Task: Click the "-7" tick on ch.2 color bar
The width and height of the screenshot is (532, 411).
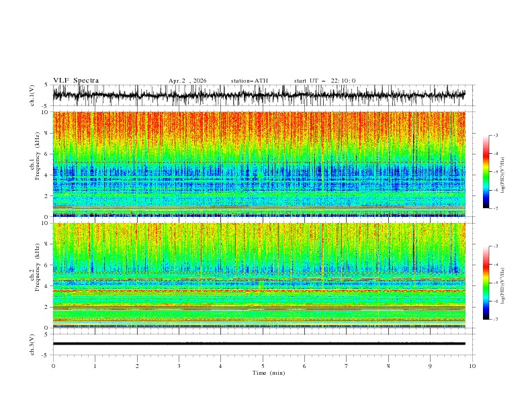Action: click(x=496, y=320)
